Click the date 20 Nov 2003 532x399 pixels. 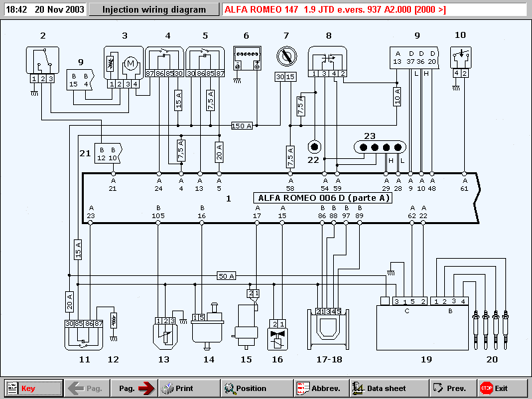pyautogui.click(x=59, y=9)
